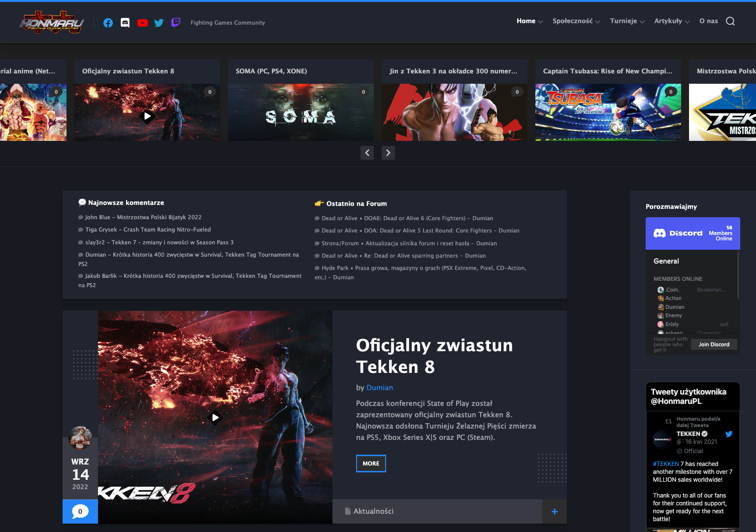Open the Aktualności category link
756x532 pixels.
pos(373,511)
